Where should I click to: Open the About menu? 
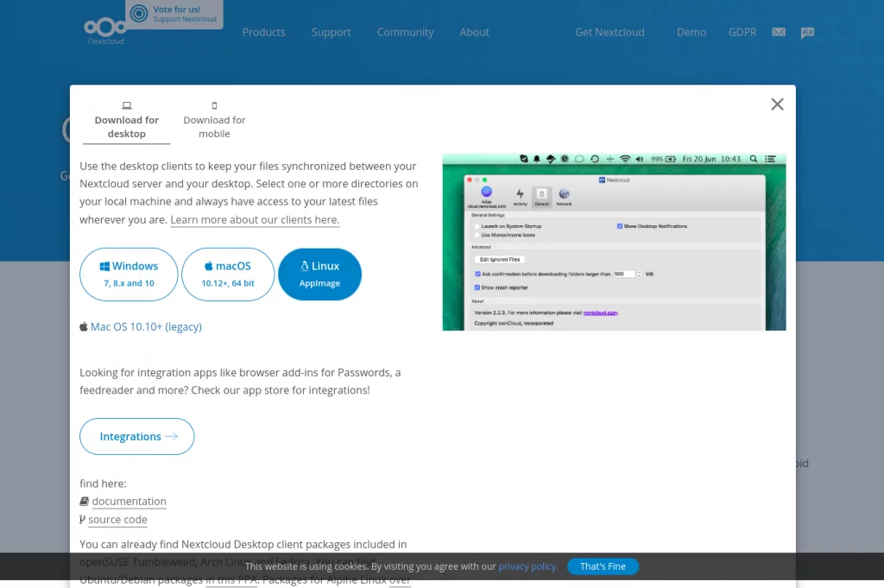(x=474, y=32)
